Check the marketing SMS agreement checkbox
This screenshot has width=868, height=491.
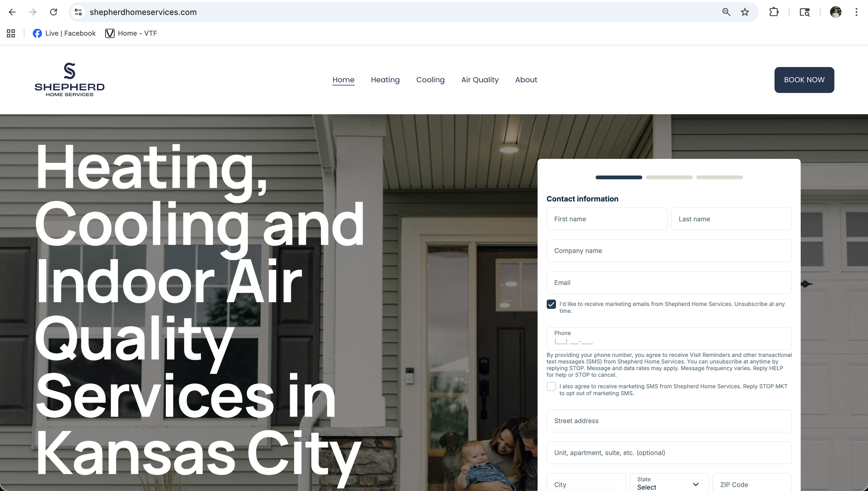(551, 387)
